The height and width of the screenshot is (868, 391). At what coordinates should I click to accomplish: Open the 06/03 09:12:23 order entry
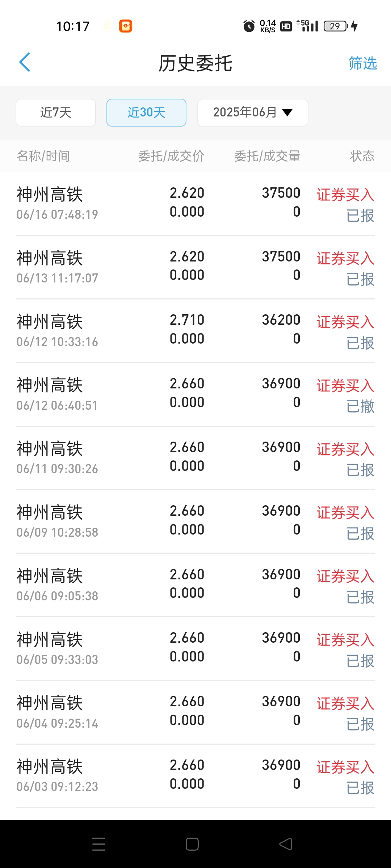point(195,776)
